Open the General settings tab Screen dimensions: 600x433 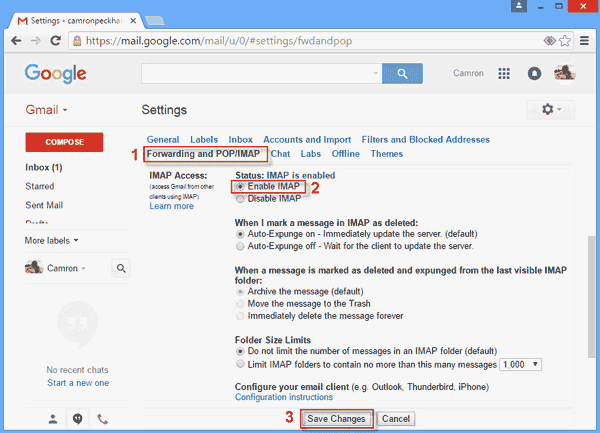tap(163, 140)
